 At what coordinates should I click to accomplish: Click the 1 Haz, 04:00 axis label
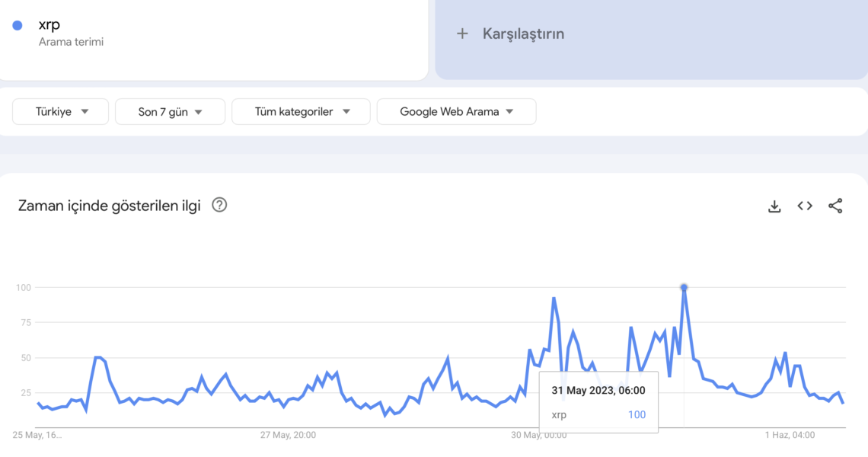tap(790, 435)
